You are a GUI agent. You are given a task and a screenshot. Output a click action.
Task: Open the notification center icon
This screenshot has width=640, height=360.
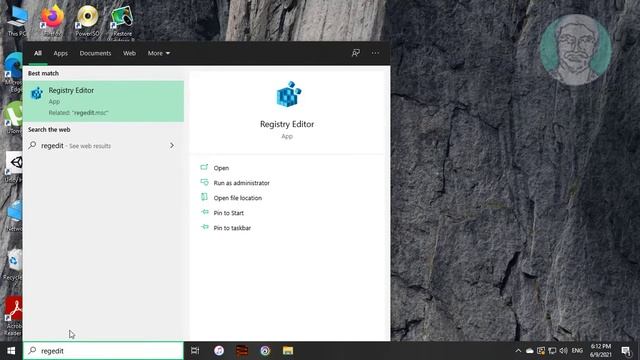coord(626,351)
